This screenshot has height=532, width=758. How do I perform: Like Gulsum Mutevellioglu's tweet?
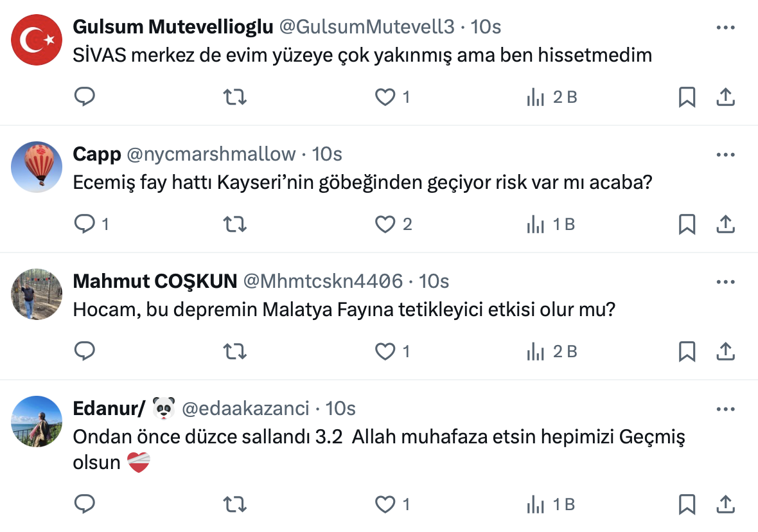pos(385,97)
